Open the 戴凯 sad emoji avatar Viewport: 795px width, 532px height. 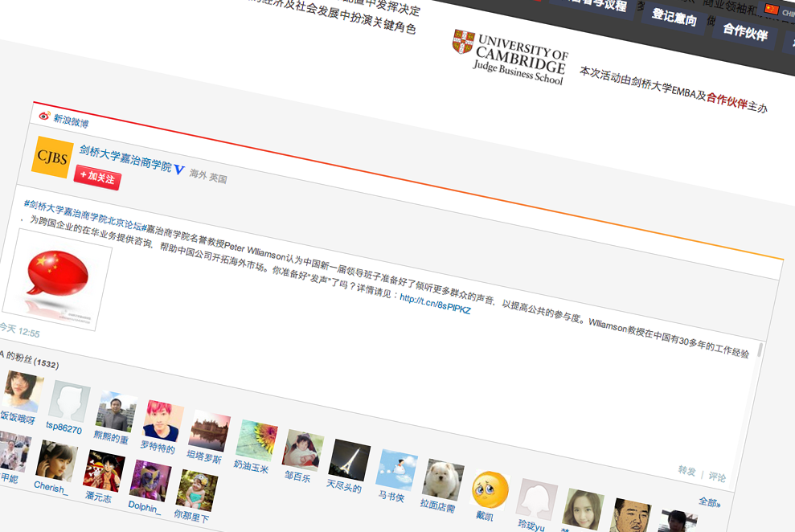click(x=490, y=489)
